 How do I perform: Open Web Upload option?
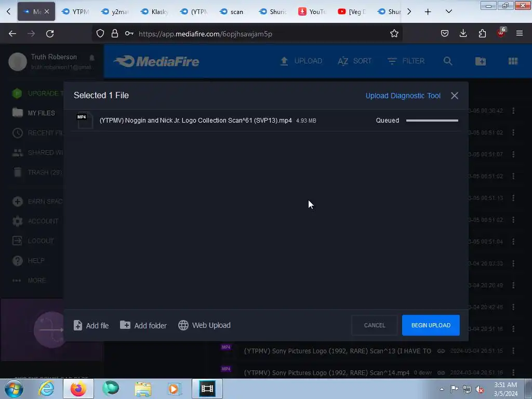(x=204, y=325)
